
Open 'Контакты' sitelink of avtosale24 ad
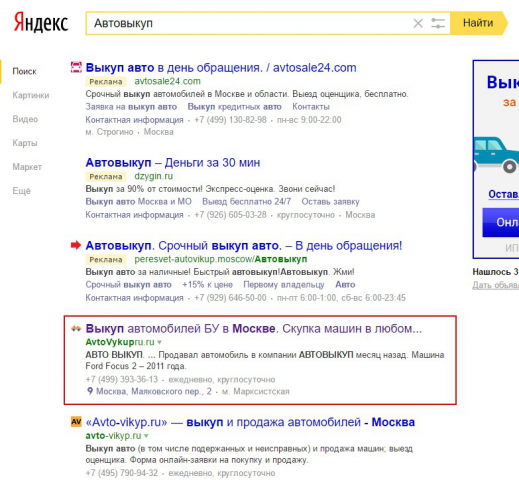click(x=311, y=107)
